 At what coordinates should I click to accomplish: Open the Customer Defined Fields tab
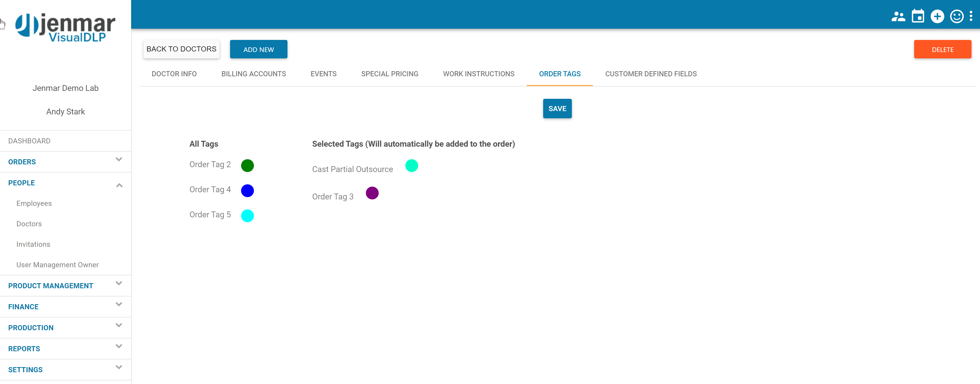651,74
